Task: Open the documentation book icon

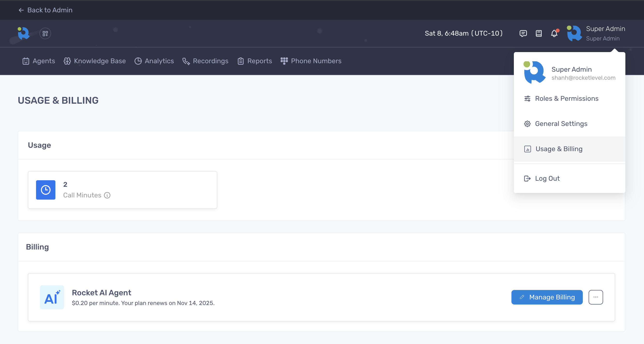Action: (539, 33)
